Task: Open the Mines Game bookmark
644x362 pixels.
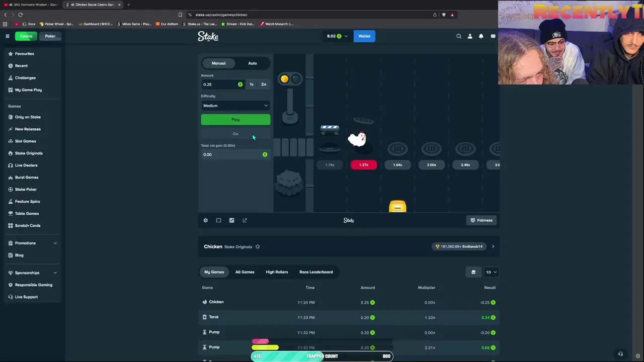Action: click(134, 24)
